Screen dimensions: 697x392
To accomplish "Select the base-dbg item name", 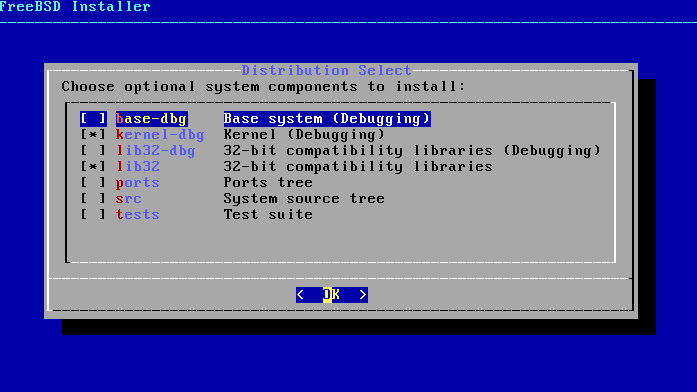I will [x=152, y=119].
